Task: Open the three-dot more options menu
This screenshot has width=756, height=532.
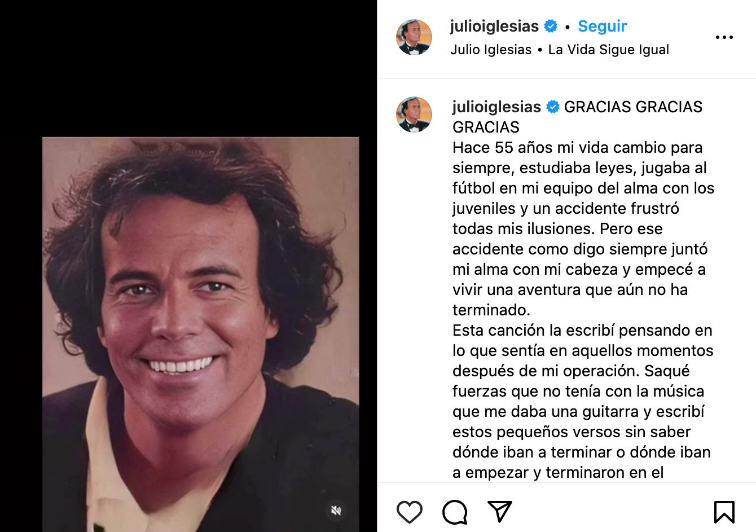Action: 724,37
